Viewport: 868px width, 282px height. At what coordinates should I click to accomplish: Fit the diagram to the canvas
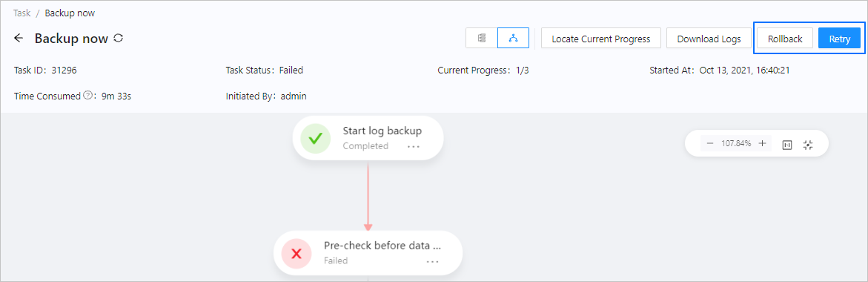(808, 145)
